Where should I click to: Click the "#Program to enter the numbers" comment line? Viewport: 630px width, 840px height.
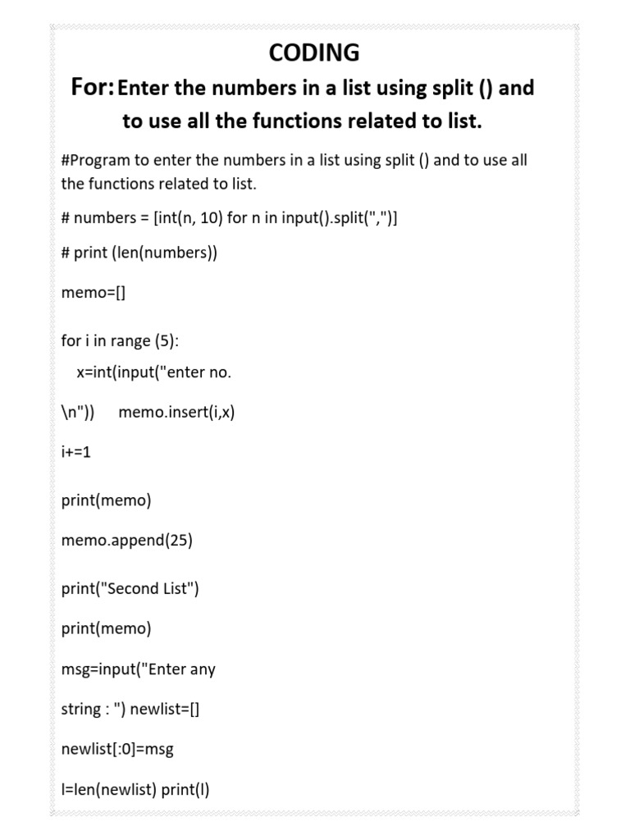pyautogui.click(x=294, y=160)
